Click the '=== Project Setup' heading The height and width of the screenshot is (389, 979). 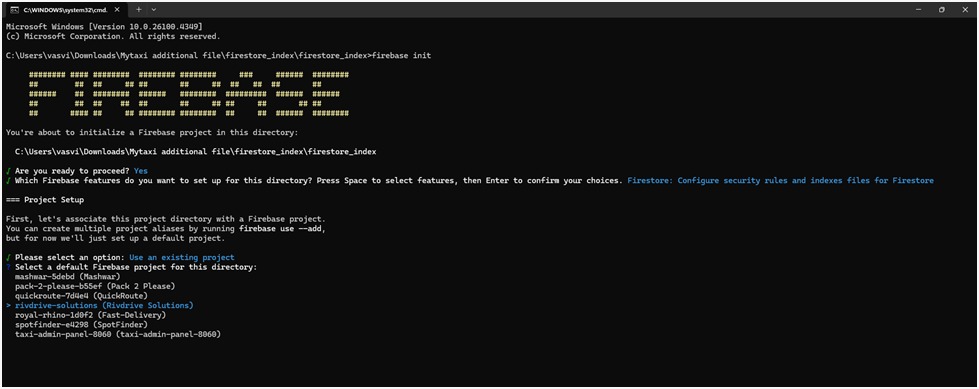(x=44, y=200)
